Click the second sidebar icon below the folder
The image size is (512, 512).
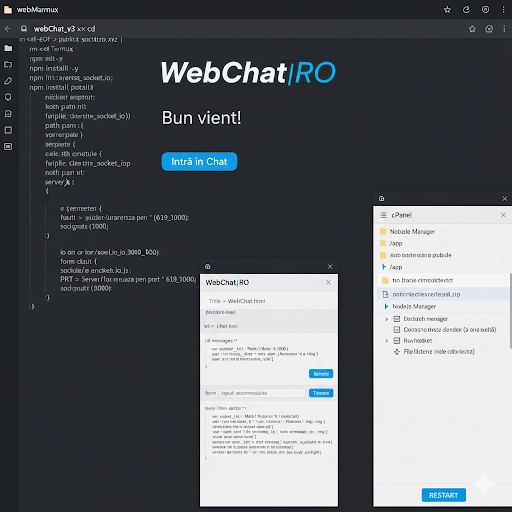pos(8,64)
